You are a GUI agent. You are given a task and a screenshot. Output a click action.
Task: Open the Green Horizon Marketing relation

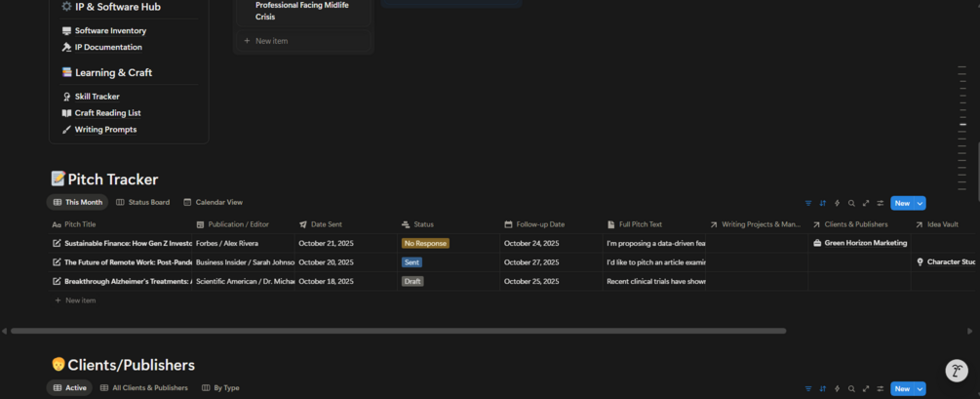[x=866, y=243]
